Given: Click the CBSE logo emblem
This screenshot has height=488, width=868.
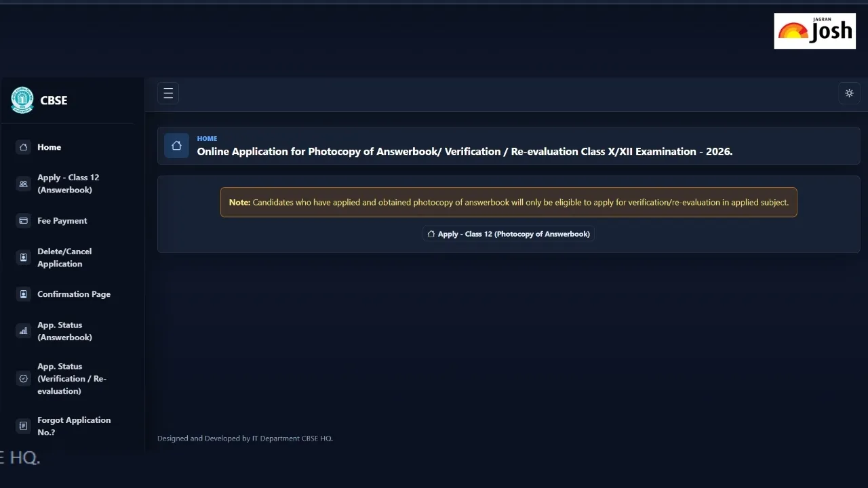Looking at the screenshot, I should tap(22, 100).
